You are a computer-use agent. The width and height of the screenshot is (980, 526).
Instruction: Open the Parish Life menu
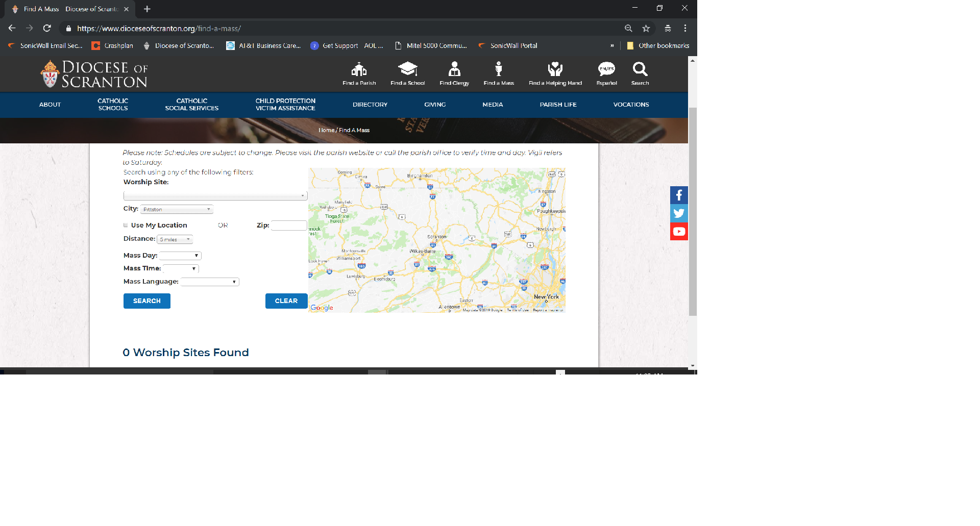click(x=558, y=105)
